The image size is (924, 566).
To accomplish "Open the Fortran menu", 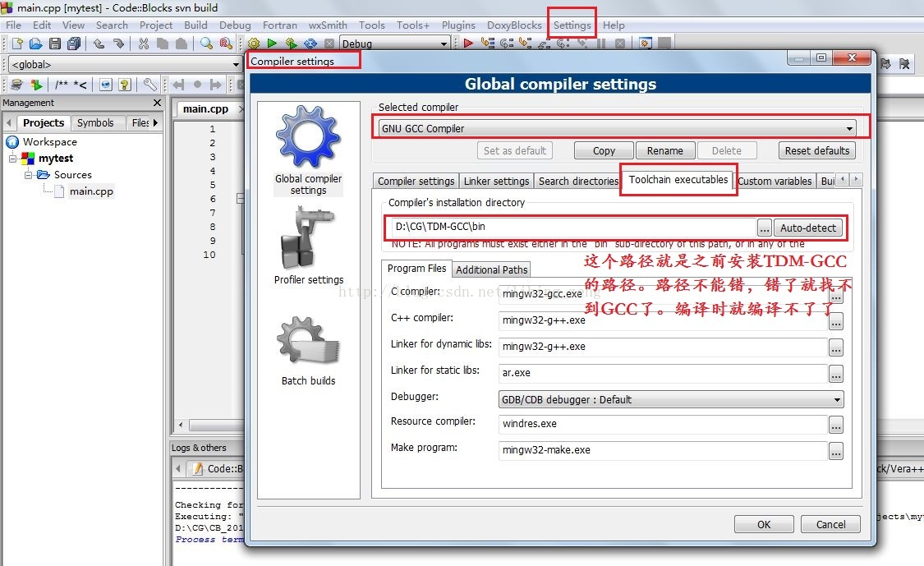I will (280, 25).
